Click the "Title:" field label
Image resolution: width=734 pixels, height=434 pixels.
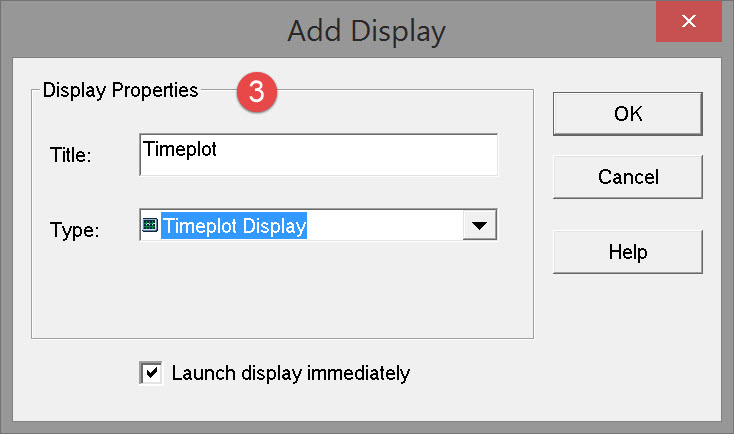(70, 155)
